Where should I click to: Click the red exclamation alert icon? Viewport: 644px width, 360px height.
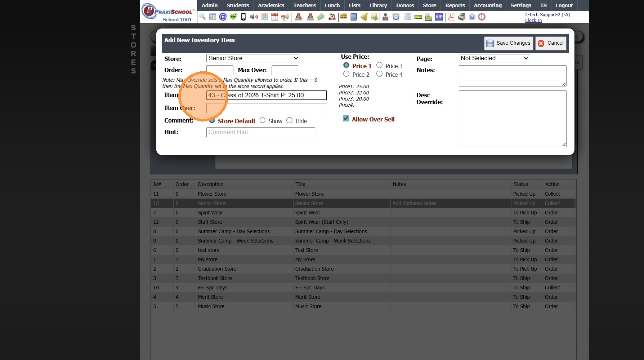tap(482, 17)
